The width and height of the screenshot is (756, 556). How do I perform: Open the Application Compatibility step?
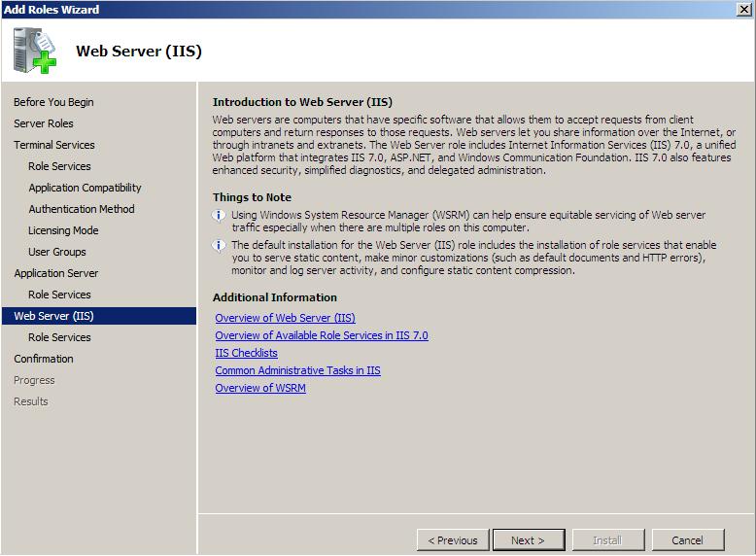(x=85, y=188)
